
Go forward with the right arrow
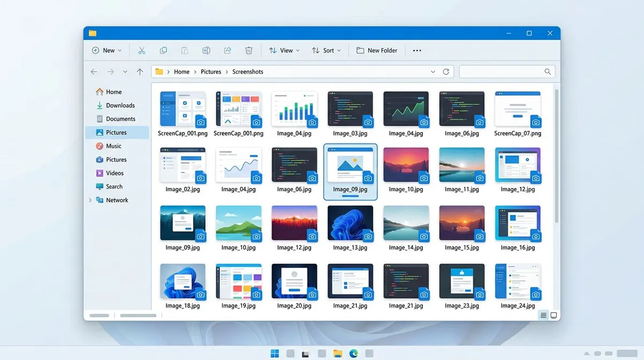111,71
